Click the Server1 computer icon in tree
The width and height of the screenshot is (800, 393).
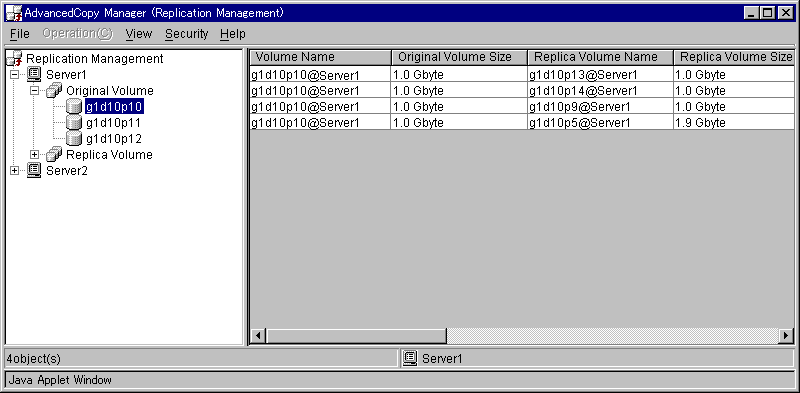35,75
